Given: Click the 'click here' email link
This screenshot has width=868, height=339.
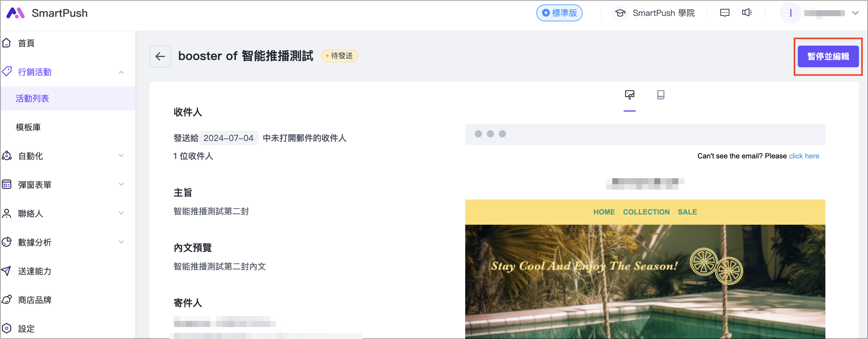Looking at the screenshot, I should pos(804,156).
